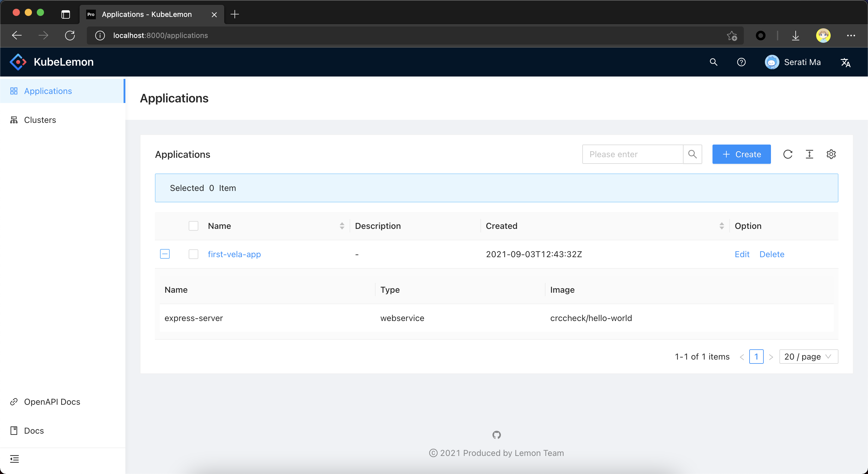Open OpenAPI Docs sidebar item
868x474 pixels.
[x=52, y=402]
